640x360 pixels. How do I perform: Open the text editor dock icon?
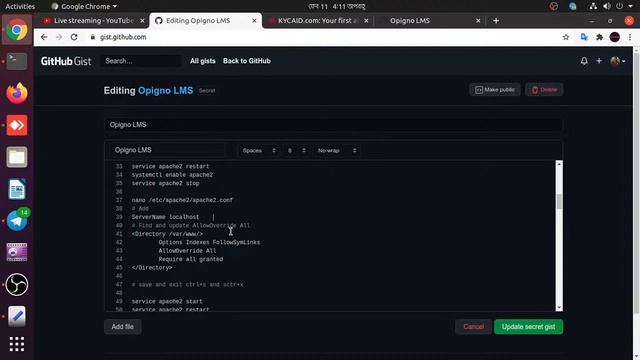tap(17, 316)
